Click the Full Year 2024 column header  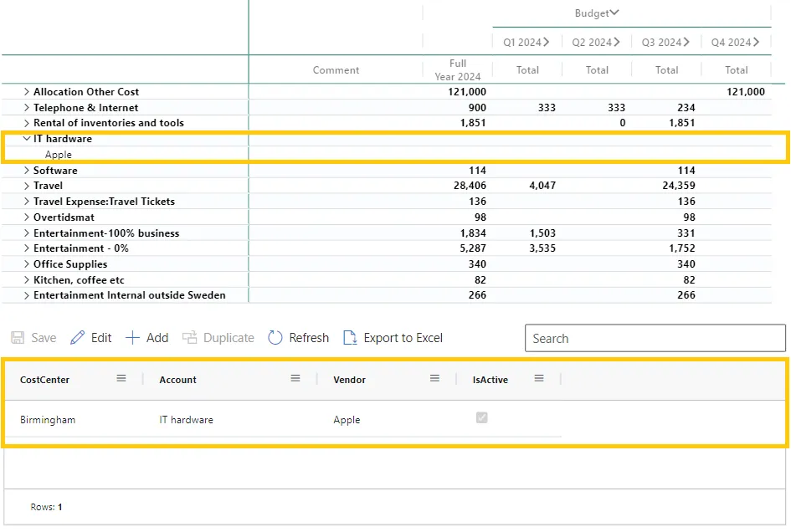pos(458,70)
